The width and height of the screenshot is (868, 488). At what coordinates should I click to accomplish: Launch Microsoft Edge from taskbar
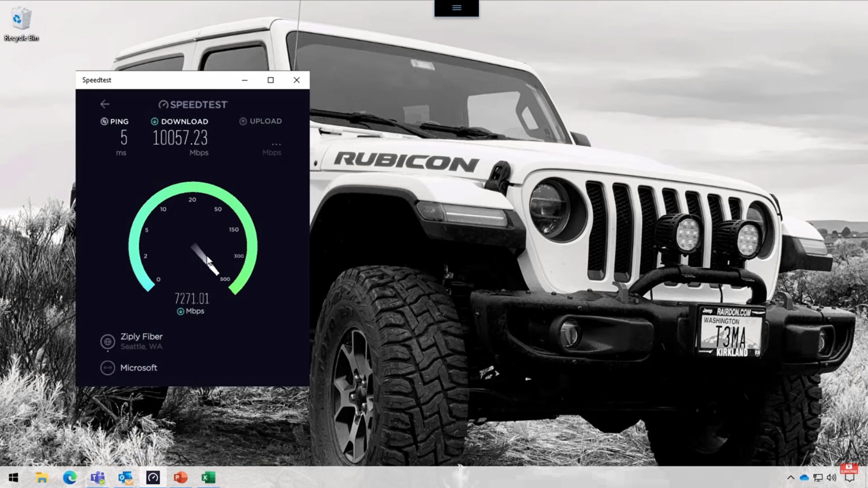coord(70,478)
